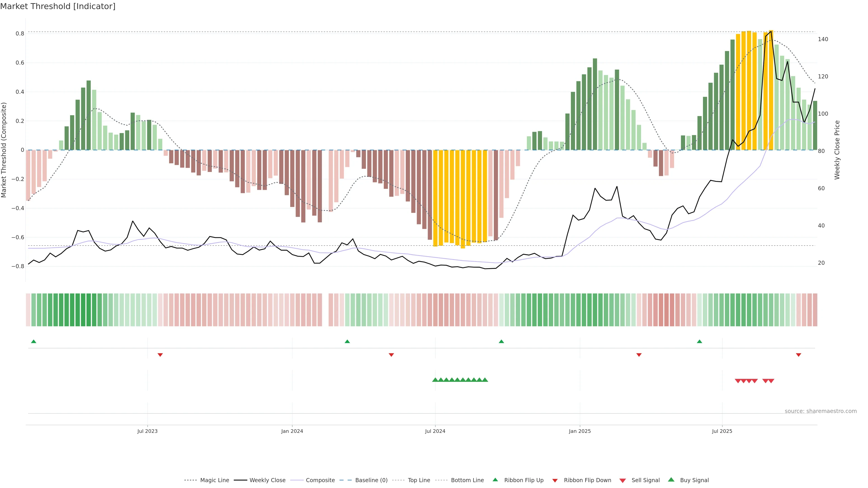Click the Weekly Close Price axis title
The width and height of the screenshot is (868, 488).
[837, 150]
